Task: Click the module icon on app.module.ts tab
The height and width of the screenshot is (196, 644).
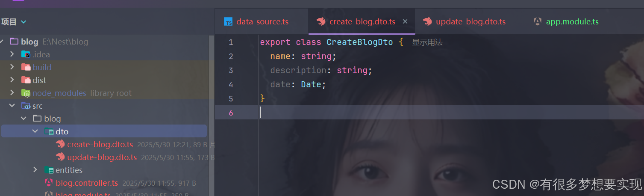Action: coord(538,21)
